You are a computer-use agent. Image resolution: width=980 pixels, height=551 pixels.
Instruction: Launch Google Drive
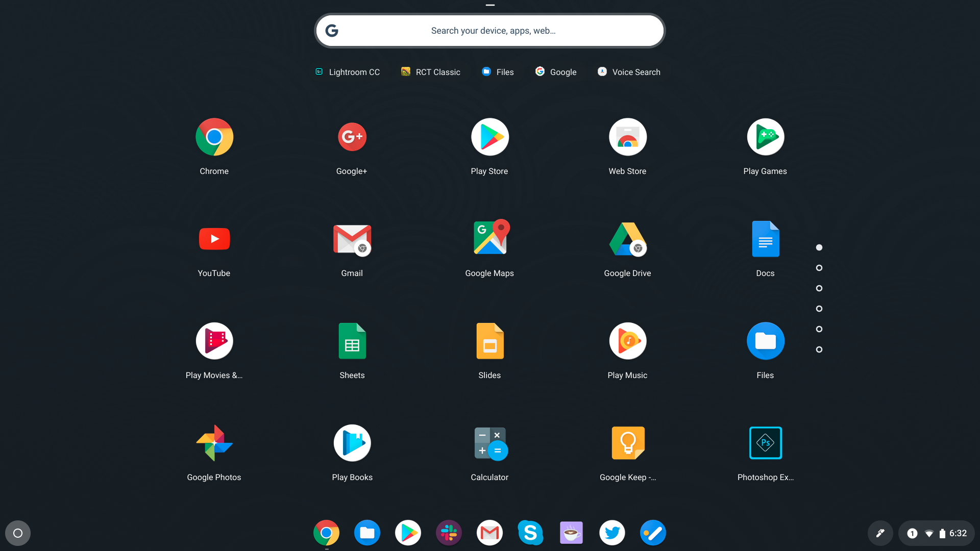tap(627, 239)
